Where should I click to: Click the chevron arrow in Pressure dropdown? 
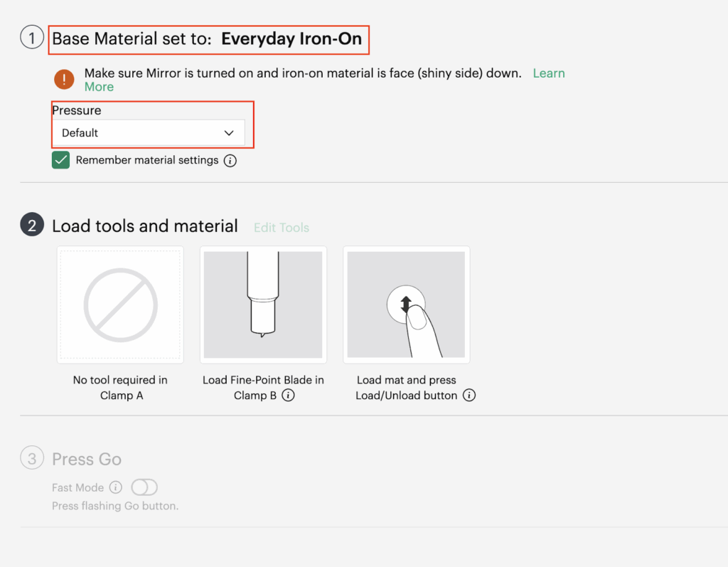click(x=229, y=133)
